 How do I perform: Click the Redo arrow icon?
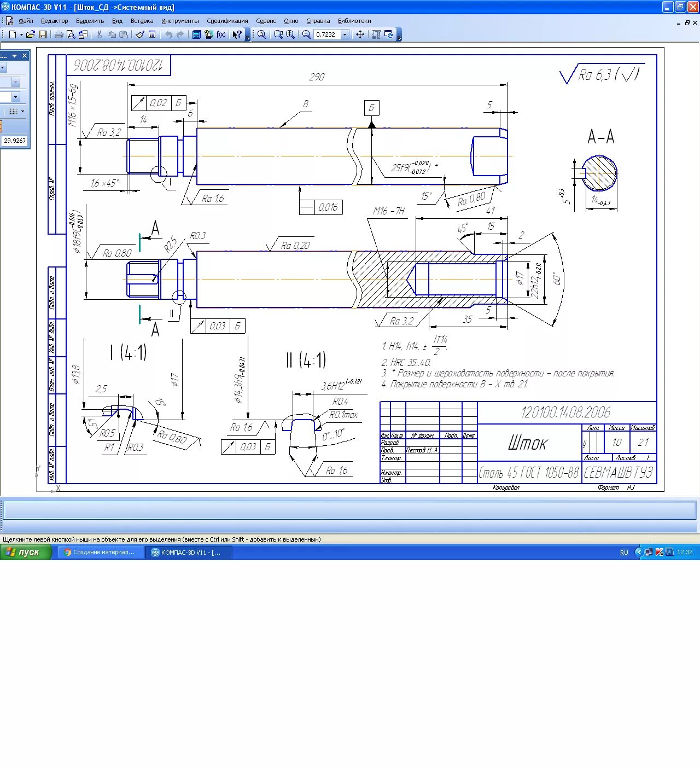(180, 34)
